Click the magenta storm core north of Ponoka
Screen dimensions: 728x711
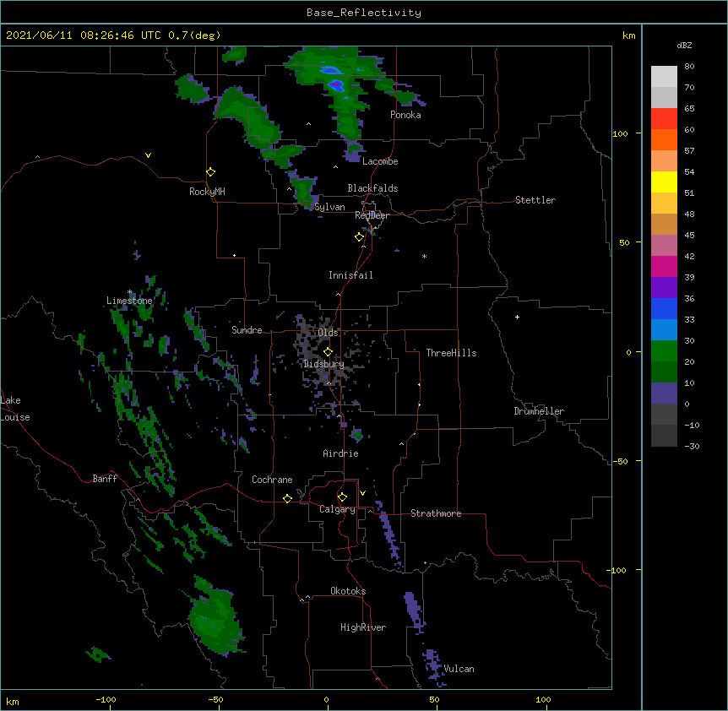point(335,85)
